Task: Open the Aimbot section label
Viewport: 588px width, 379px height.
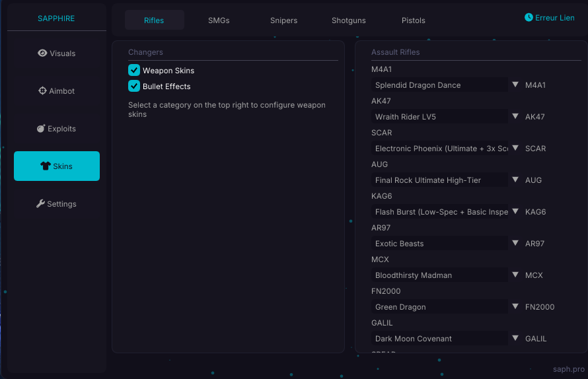Action: tap(62, 91)
